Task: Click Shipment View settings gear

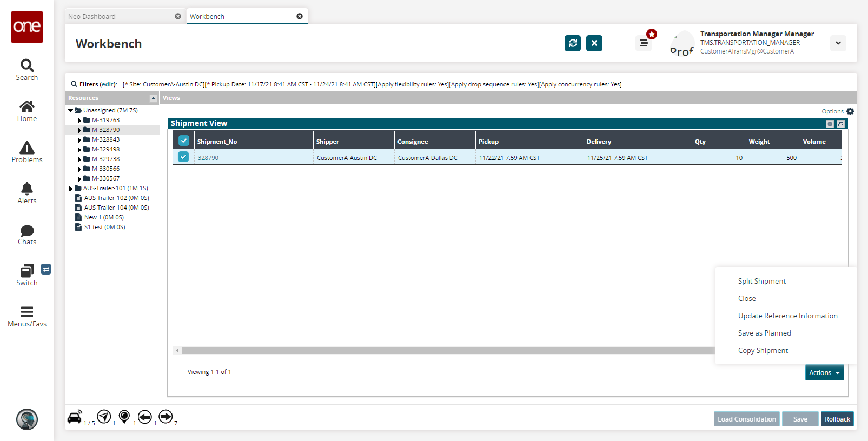Action: 830,124
